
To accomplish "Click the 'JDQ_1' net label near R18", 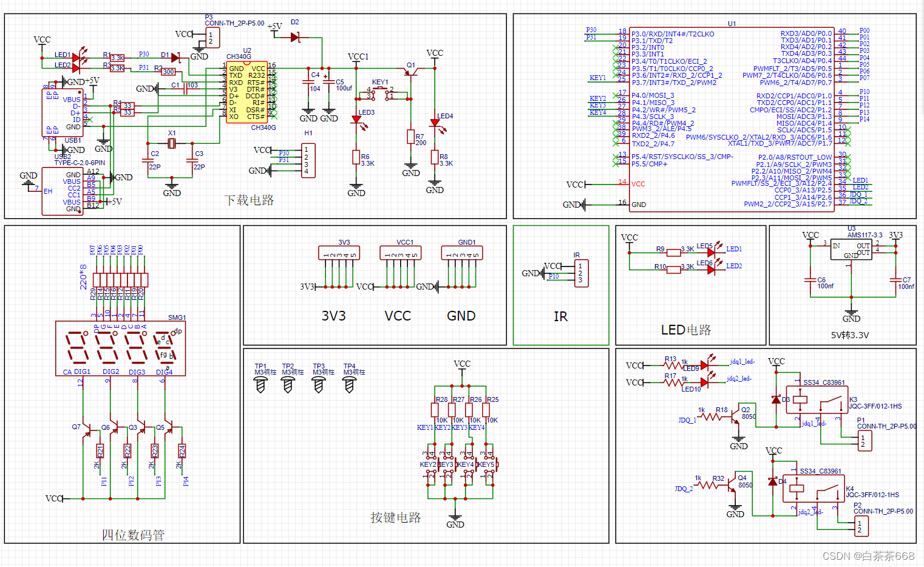I will click(687, 420).
